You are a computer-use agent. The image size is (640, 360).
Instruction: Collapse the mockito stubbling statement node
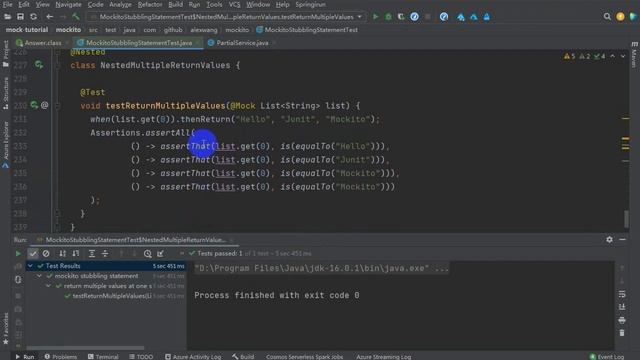click(39, 276)
